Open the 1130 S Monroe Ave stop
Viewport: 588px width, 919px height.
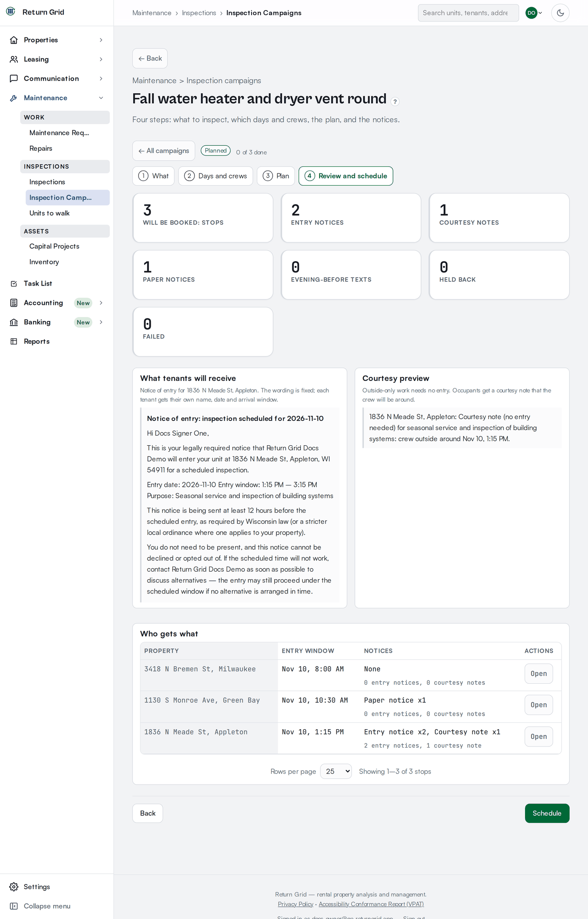click(538, 705)
